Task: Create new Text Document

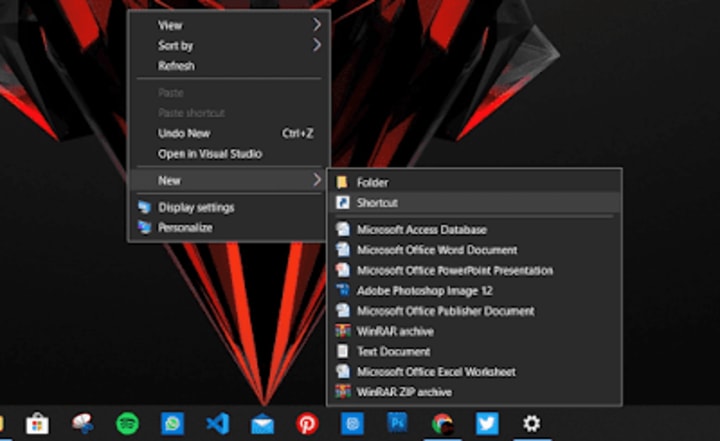Action: coord(474,351)
